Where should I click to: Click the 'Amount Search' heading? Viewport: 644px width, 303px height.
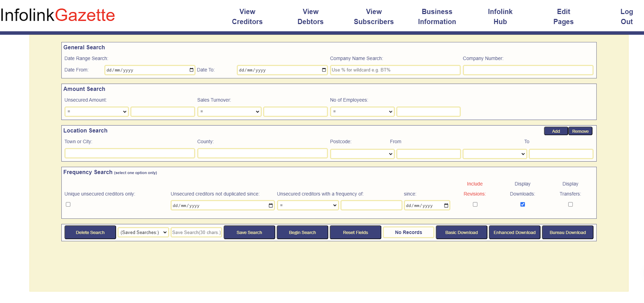(84, 89)
